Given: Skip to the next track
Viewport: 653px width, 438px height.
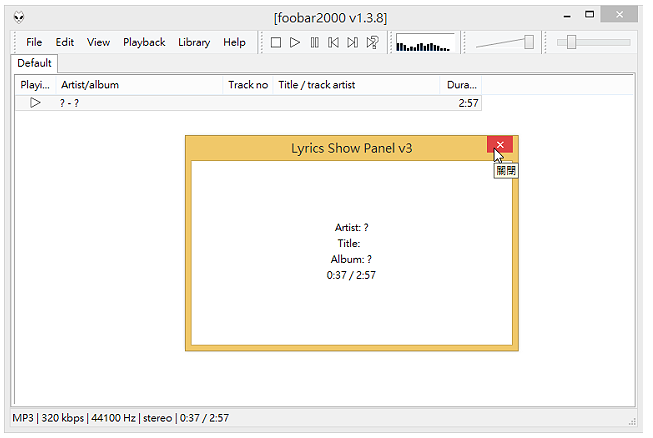Looking at the screenshot, I should 352,42.
